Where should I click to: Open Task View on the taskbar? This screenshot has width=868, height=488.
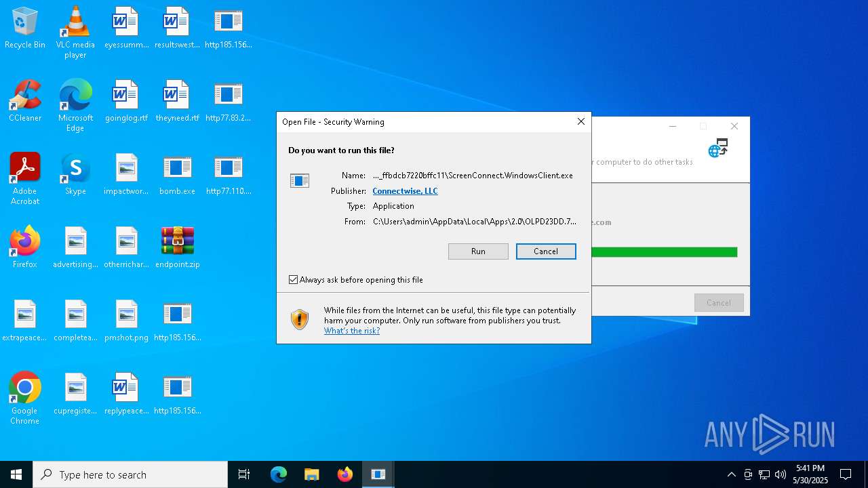(244, 474)
